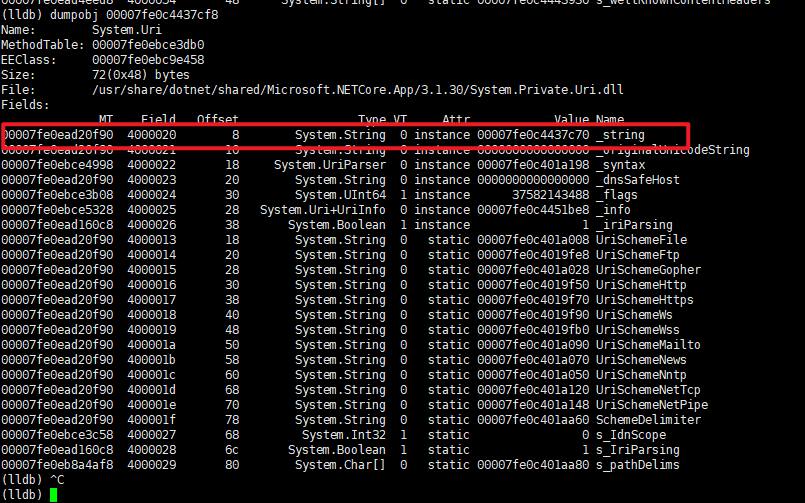The width and height of the screenshot is (805, 503).
Task: Click value 00007fe0c401a198 of _syntax
Action: (533, 165)
